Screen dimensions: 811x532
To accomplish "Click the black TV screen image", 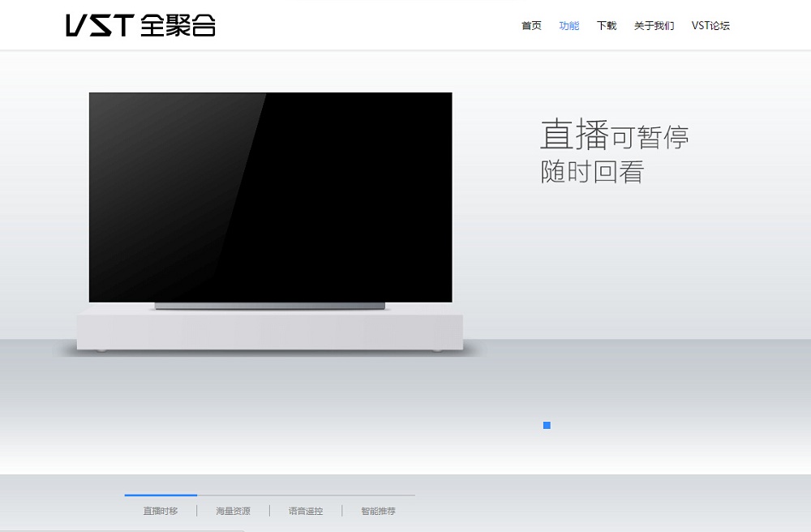I will coord(271,197).
